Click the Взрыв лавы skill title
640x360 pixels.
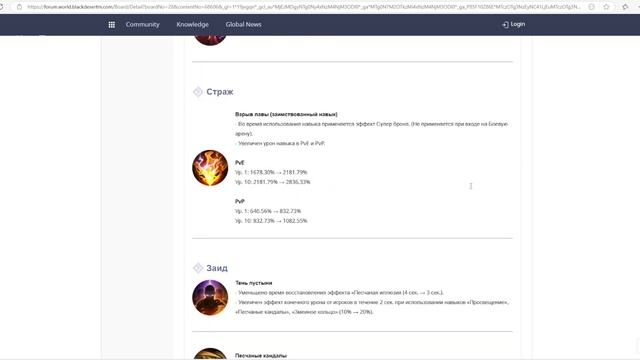click(x=286, y=114)
